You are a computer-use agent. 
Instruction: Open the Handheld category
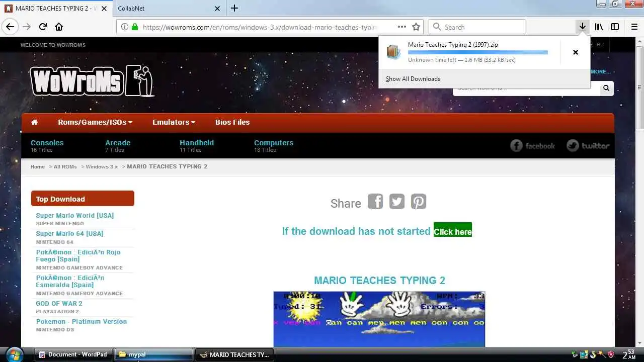click(x=197, y=143)
